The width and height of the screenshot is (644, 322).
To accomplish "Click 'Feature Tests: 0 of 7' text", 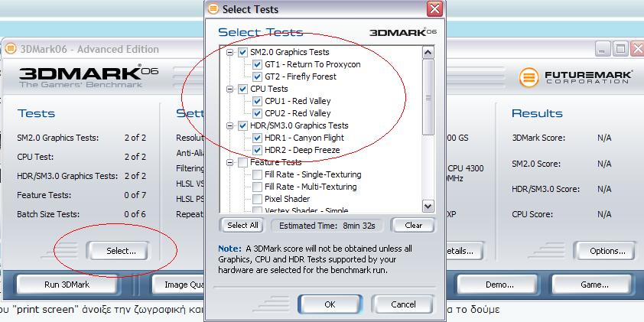I will [81, 195].
